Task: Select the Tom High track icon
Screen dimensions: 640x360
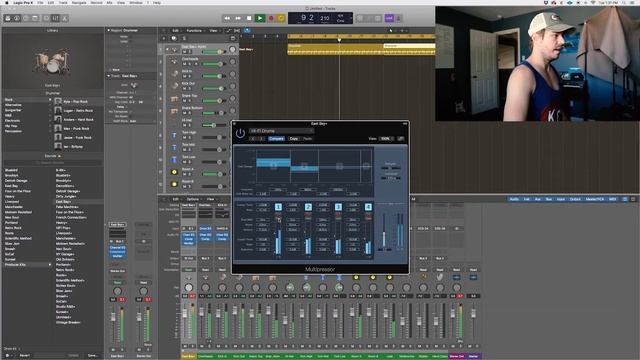Action: (x=174, y=135)
